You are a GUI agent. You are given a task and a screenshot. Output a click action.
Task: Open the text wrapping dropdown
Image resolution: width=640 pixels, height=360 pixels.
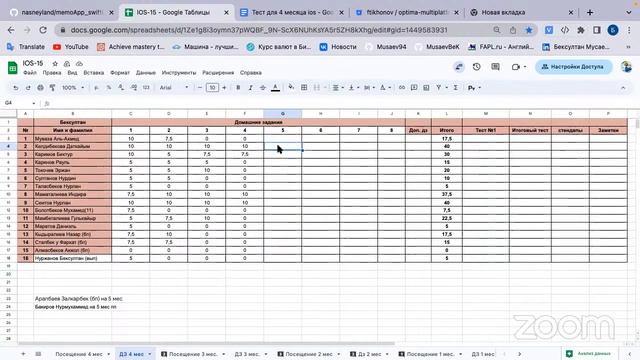coord(369,88)
